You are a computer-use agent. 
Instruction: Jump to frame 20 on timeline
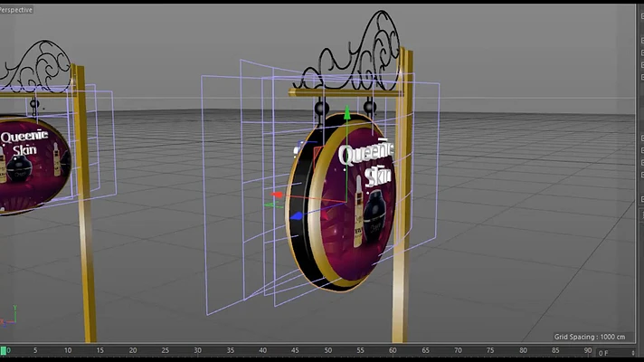(x=133, y=350)
